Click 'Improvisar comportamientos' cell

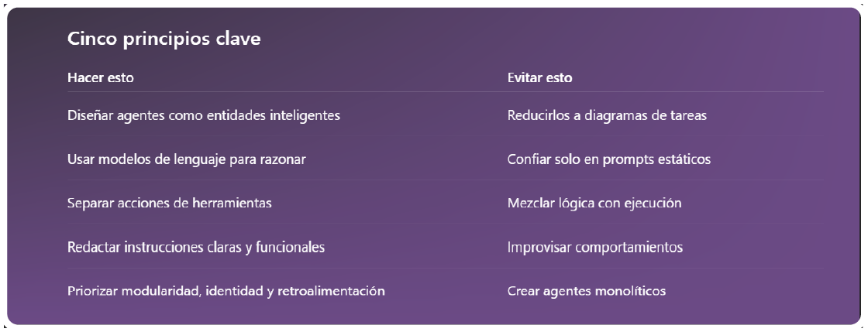(x=595, y=247)
